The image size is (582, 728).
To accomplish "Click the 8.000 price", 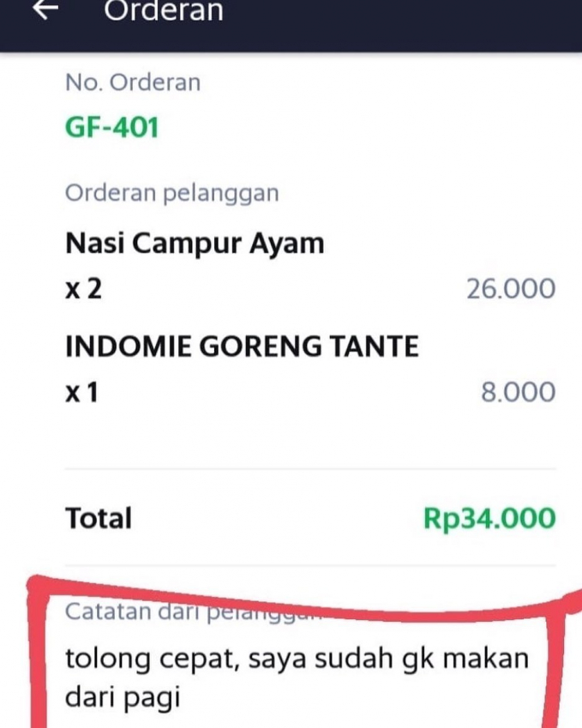I will [518, 393].
